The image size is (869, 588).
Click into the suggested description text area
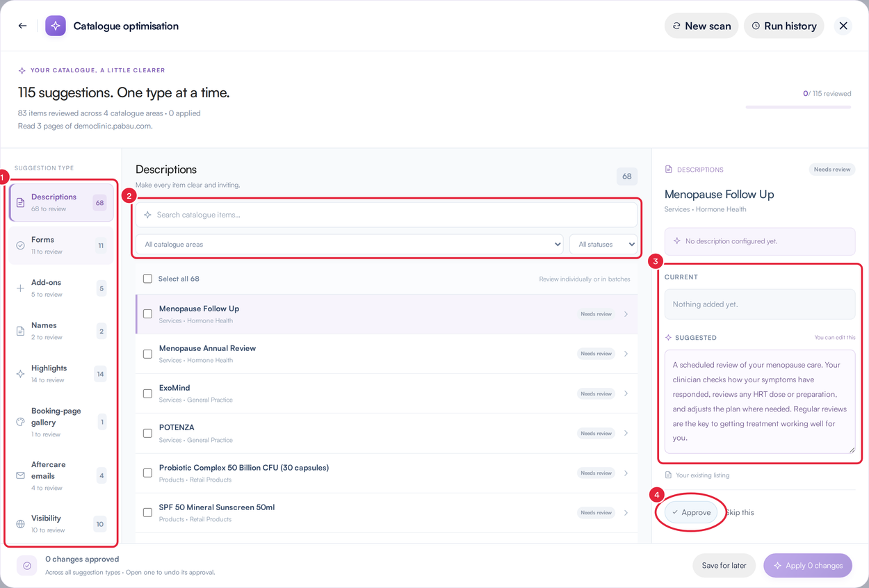(x=760, y=402)
